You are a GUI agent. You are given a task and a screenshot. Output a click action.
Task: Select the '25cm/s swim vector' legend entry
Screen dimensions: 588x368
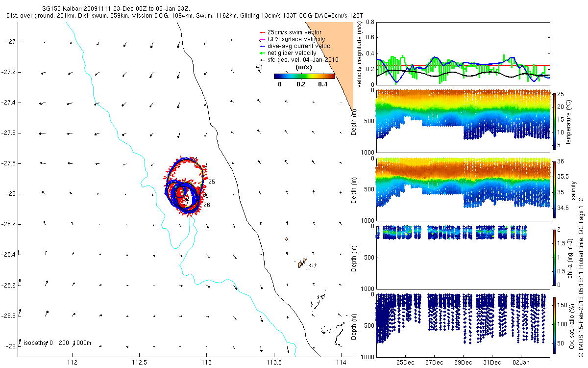[291, 32]
